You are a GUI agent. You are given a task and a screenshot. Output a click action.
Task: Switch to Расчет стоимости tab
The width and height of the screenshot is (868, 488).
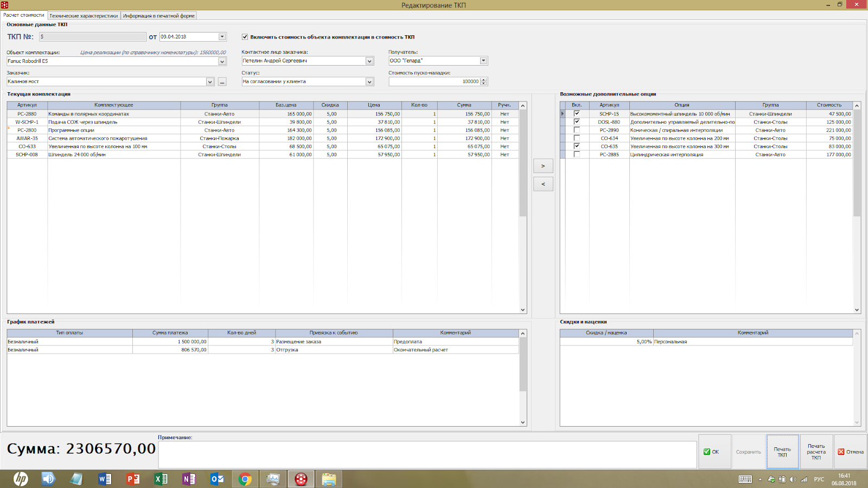(x=24, y=15)
